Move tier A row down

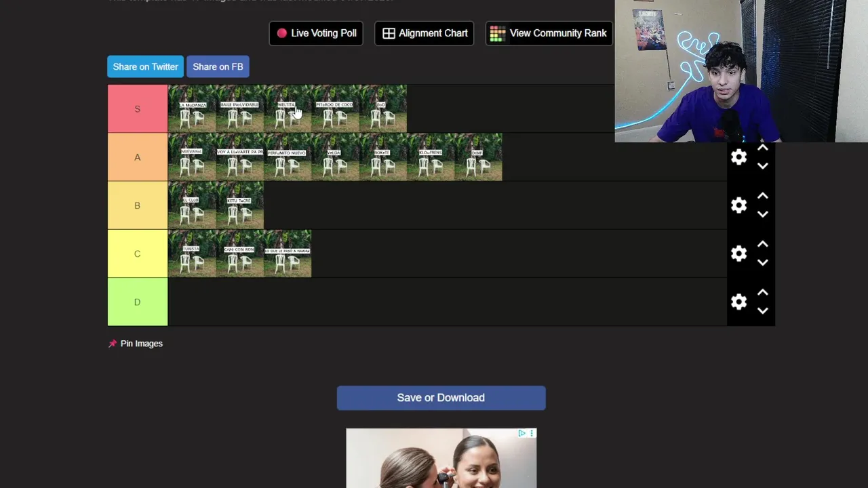pos(762,166)
